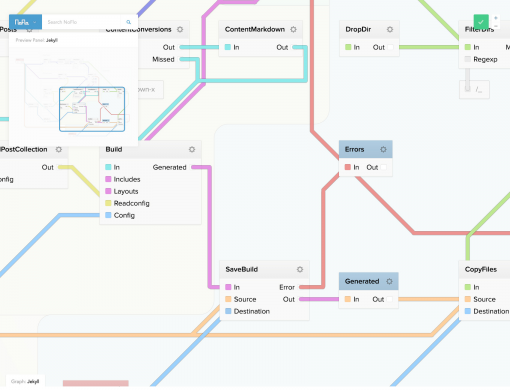This screenshot has width=510, height=390.
Task: Open the DropDir node gear icon
Action: click(x=390, y=29)
